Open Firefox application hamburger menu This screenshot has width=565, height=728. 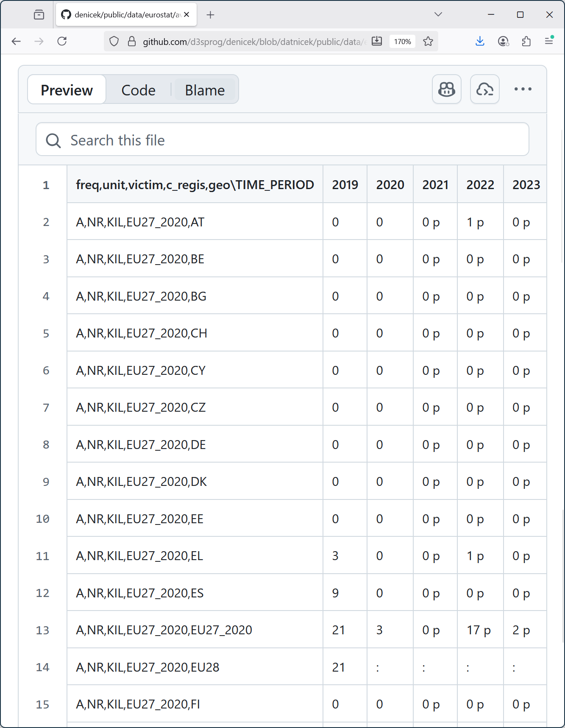[549, 41]
